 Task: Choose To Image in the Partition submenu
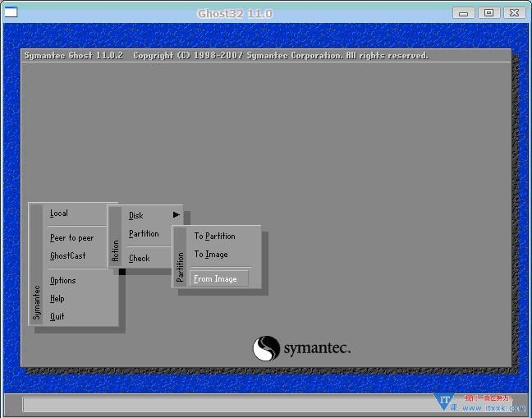[x=211, y=255]
